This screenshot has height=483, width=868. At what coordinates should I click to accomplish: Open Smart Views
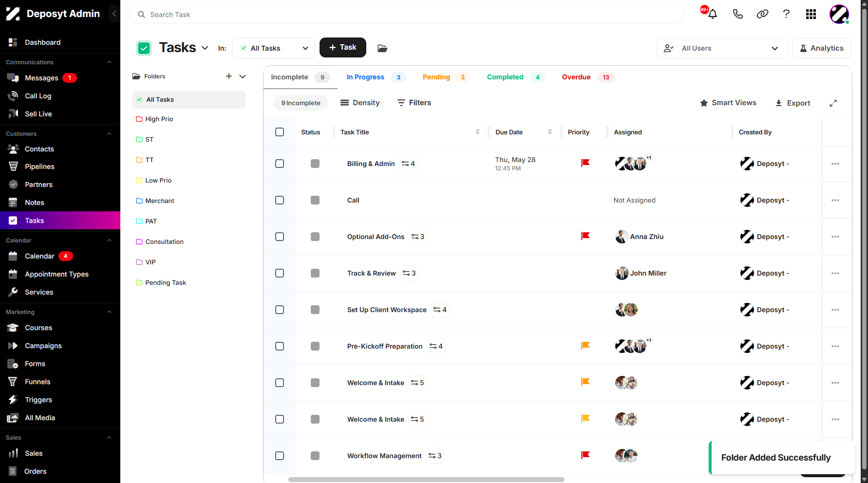(x=728, y=103)
